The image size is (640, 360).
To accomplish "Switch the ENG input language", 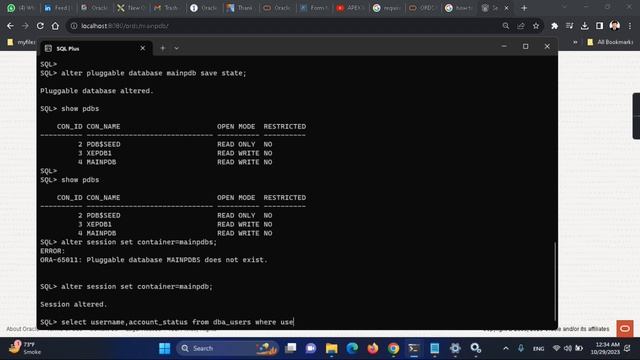I will pos(538,349).
